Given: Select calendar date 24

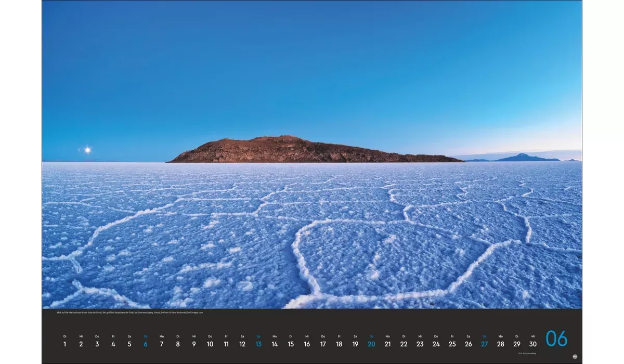Looking at the screenshot, I should [x=436, y=344].
